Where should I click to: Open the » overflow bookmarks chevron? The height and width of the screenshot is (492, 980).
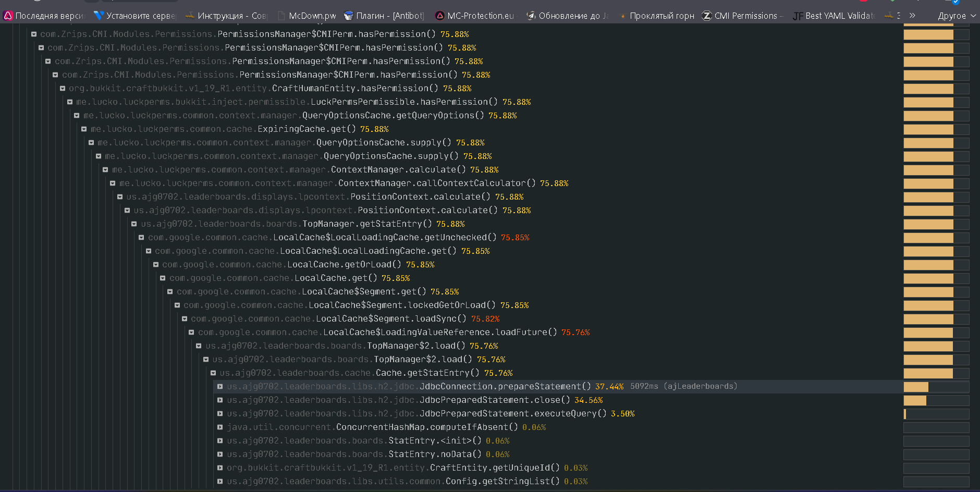coord(913,16)
